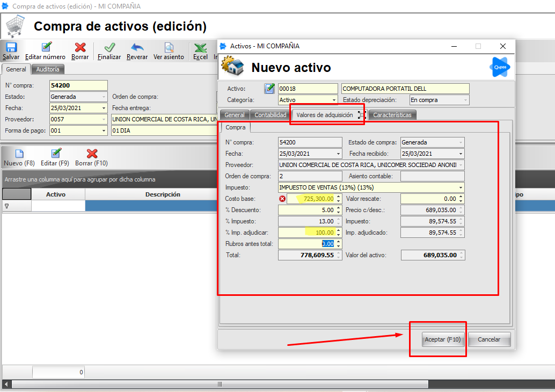The width and height of the screenshot is (555, 392).
Task: Click Editar (F9) icon in grid toolbar
Action: 55,154
